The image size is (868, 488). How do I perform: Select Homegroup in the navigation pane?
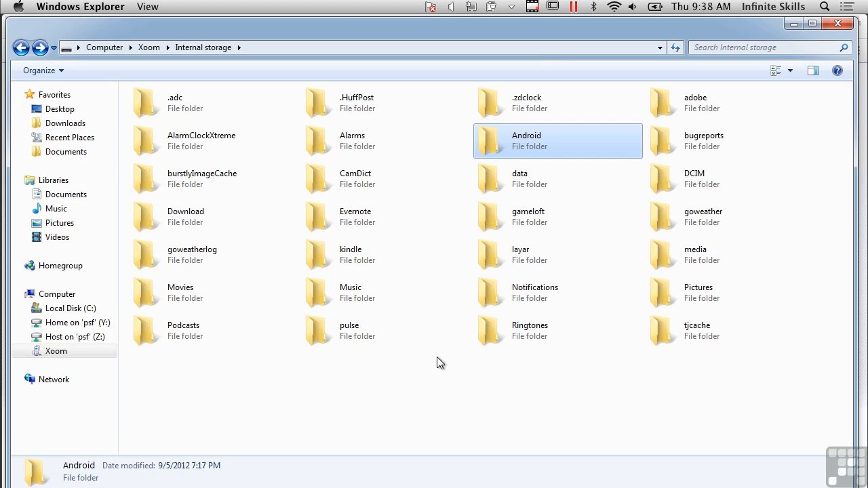[60, 266]
